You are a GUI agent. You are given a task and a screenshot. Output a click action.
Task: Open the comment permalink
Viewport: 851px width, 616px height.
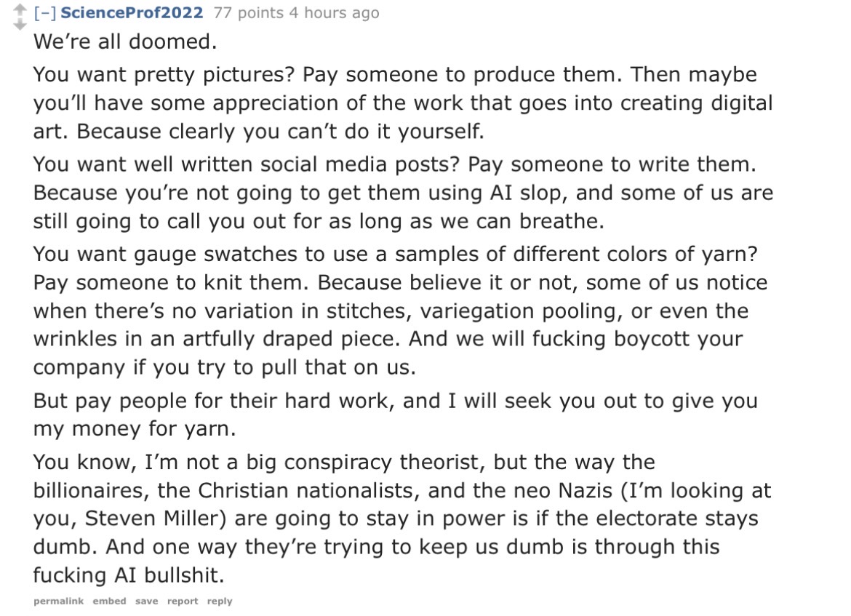(59, 601)
